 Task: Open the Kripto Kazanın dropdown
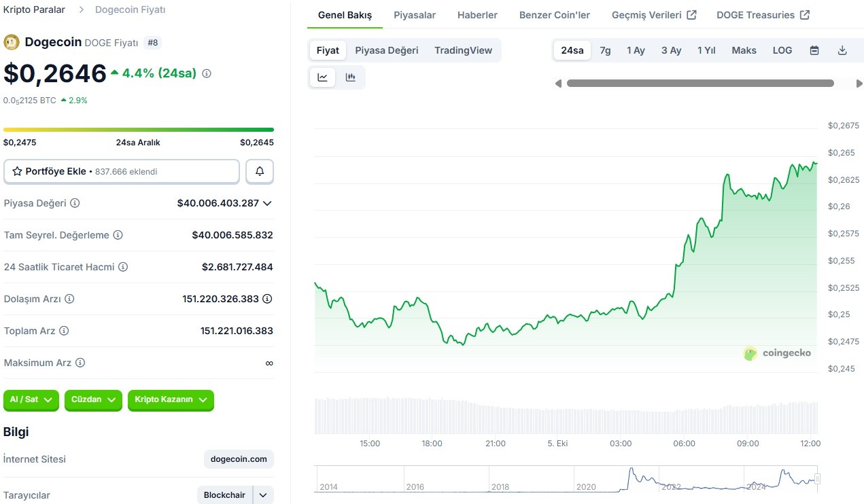(x=171, y=400)
